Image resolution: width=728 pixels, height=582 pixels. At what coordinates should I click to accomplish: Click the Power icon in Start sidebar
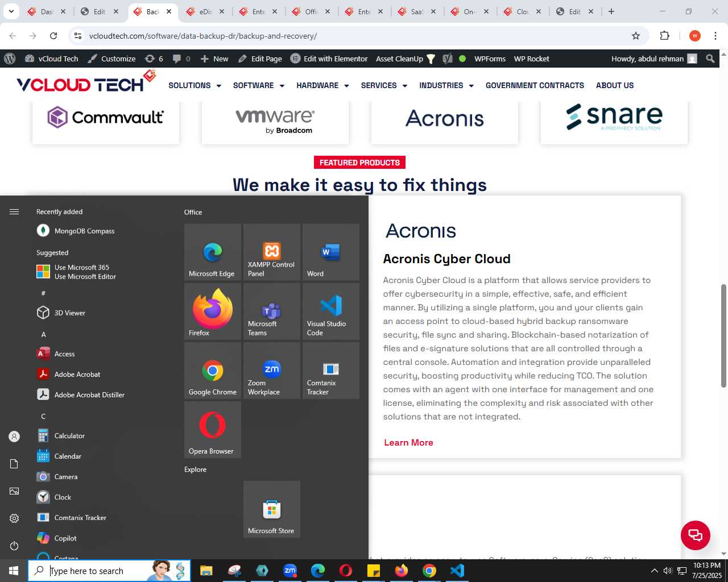coord(14,546)
